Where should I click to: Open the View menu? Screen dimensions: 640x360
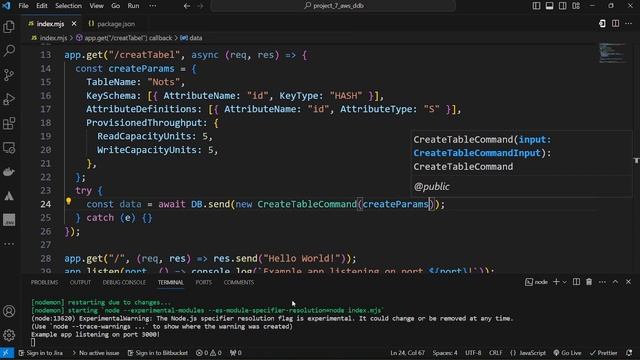point(96,6)
